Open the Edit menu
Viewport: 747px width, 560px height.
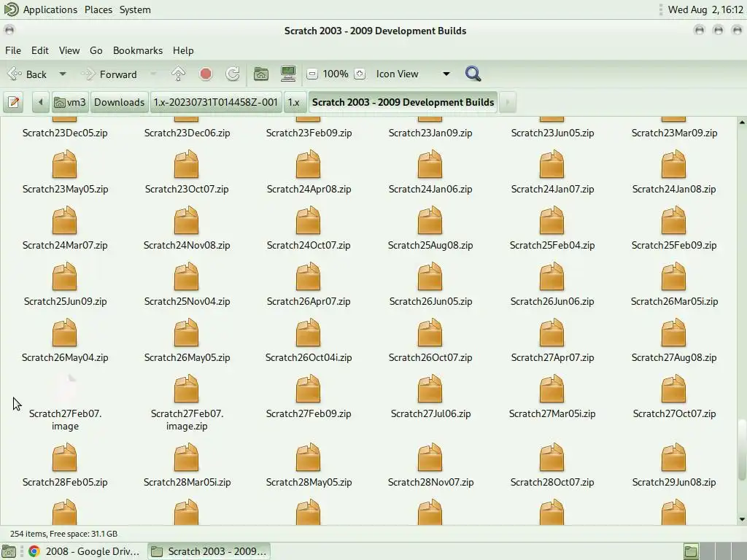pos(40,50)
